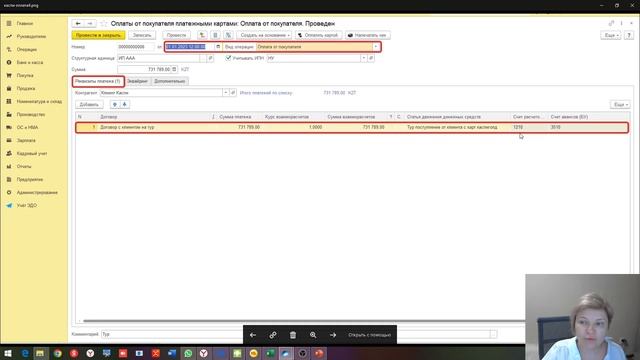Open the Покупка section
This screenshot has width=640, height=360.
point(25,76)
